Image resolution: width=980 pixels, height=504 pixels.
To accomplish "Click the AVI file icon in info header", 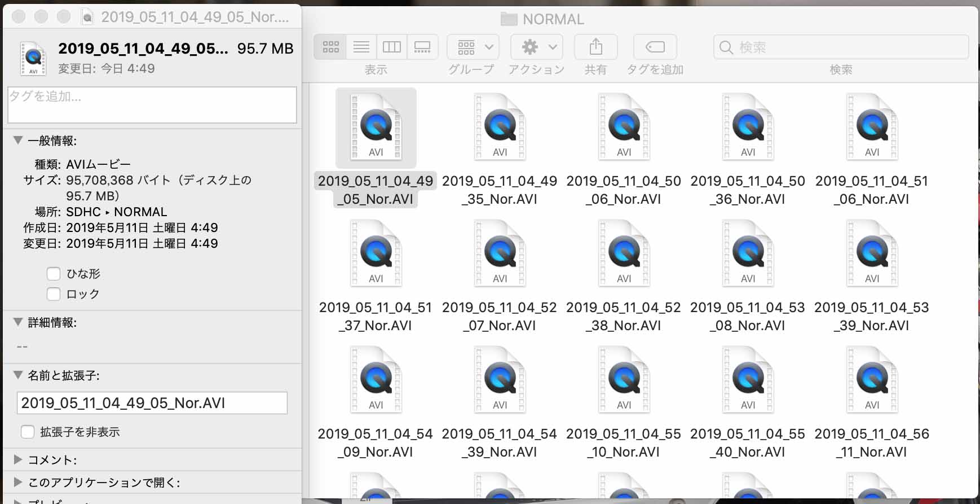I will click(33, 58).
